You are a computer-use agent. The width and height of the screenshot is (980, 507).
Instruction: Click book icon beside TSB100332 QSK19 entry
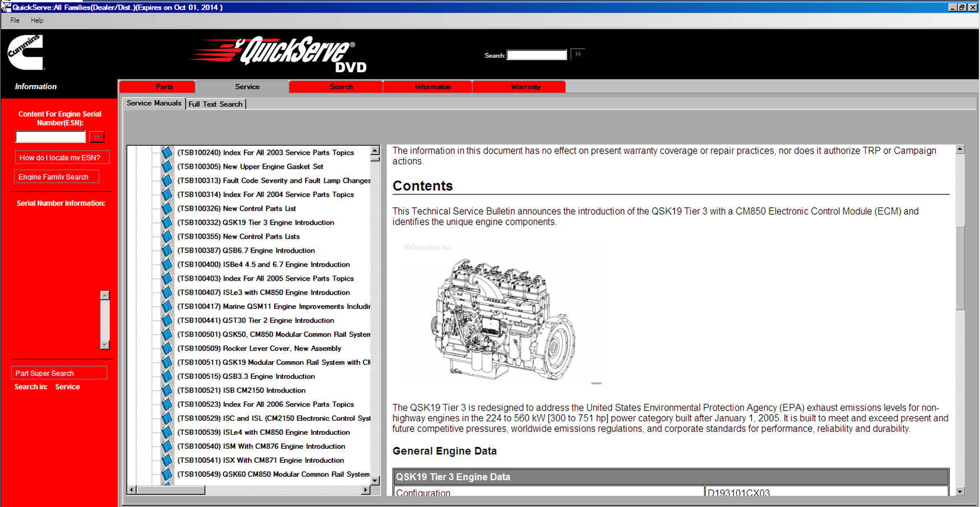pyautogui.click(x=167, y=222)
